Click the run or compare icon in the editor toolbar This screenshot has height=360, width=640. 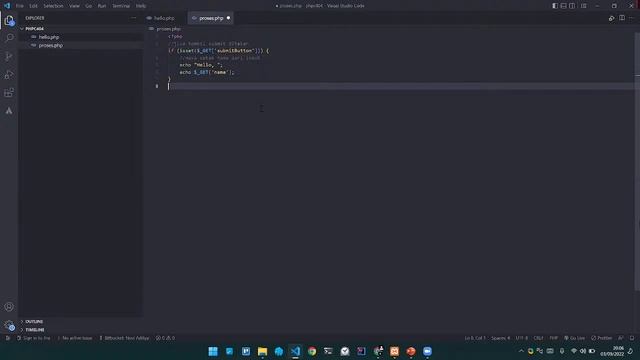(611, 18)
